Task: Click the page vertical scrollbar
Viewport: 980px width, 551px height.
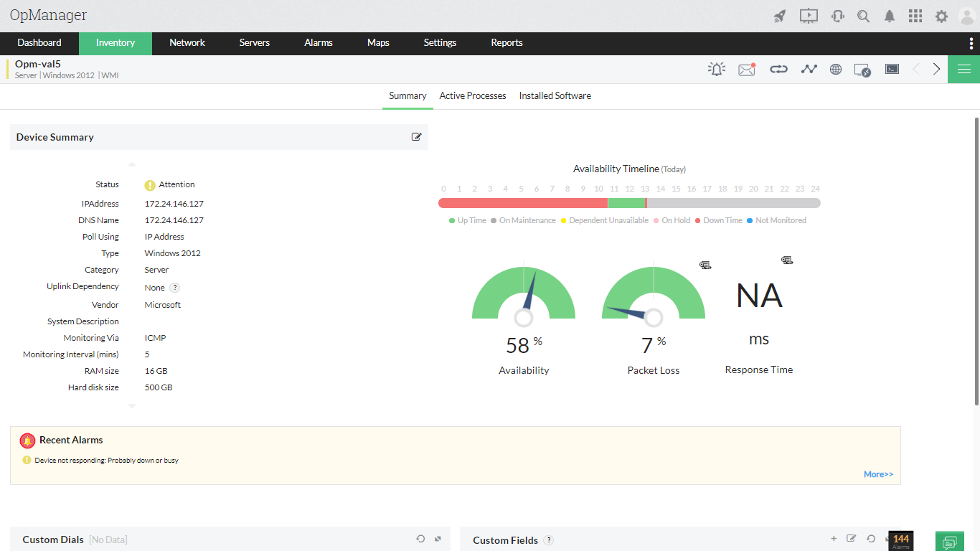Action: (976, 260)
